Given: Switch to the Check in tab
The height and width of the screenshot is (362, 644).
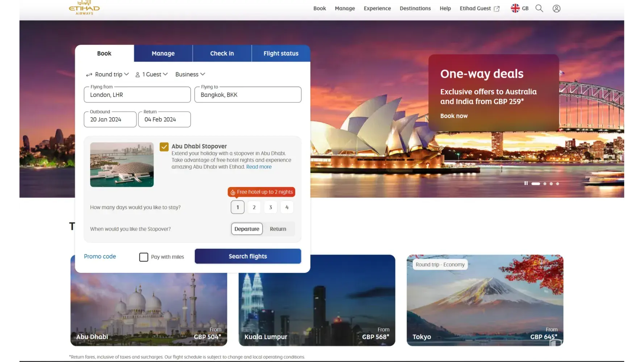Looking at the screenshot, I should tap(222, 54).
